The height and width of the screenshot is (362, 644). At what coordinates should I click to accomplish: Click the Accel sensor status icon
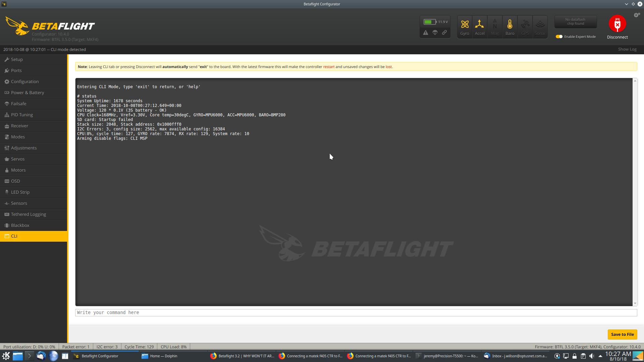pyautogui.click(x=480, y=26)
